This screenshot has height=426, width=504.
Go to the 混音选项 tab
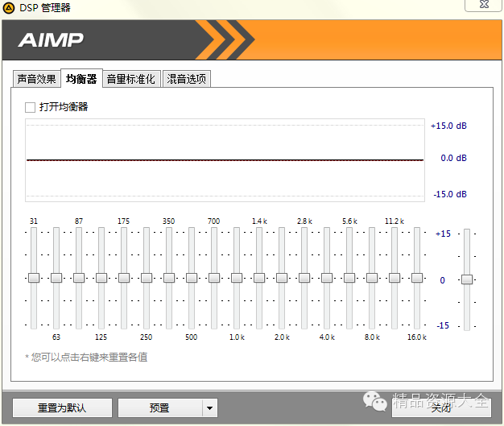click(187, 79)
